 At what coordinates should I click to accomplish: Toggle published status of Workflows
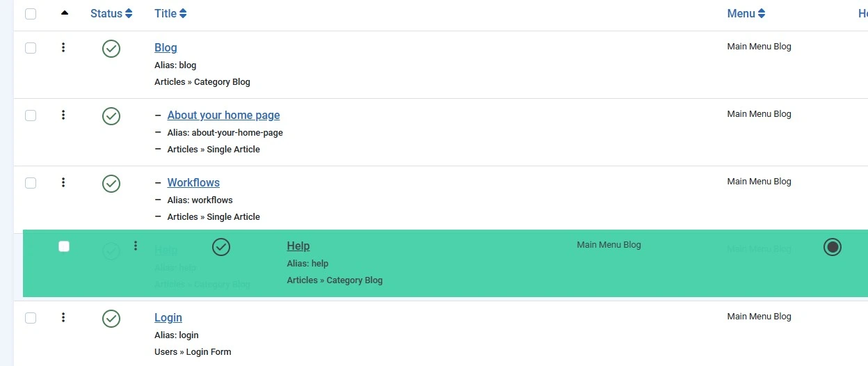(111, 184)
